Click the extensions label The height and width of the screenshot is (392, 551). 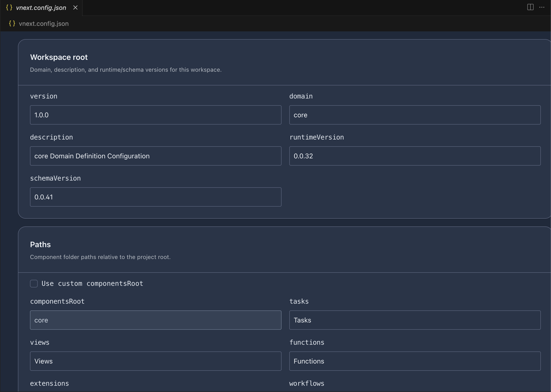point(50,384)
